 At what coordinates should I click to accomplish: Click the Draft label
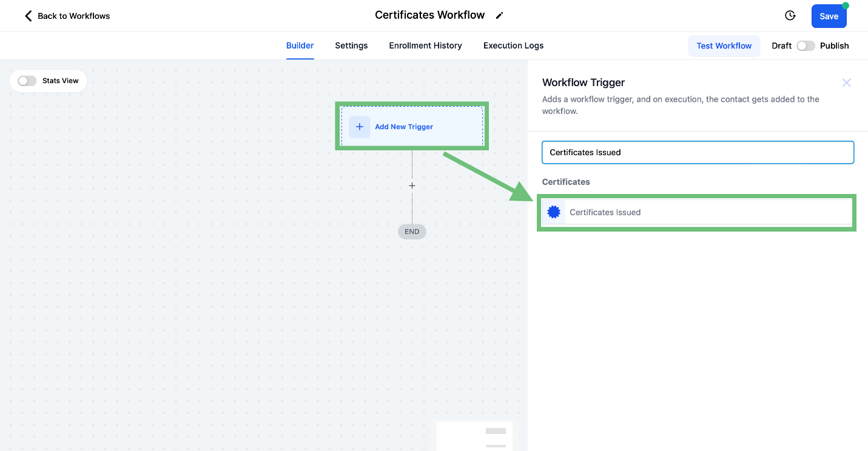tap(781, 45)
